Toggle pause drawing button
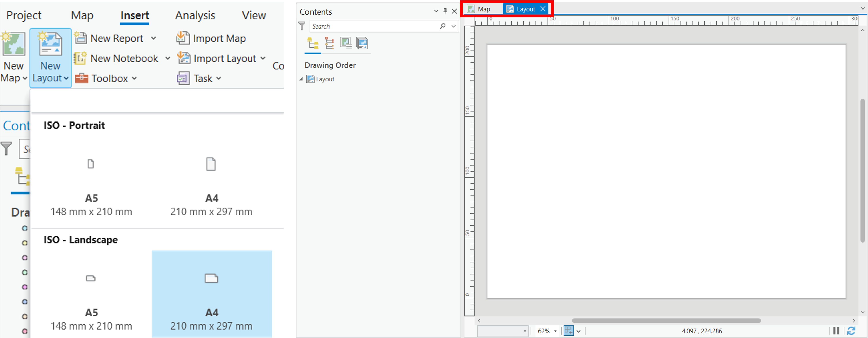Viewport: 868px width, 338px height. coord(836,331)
